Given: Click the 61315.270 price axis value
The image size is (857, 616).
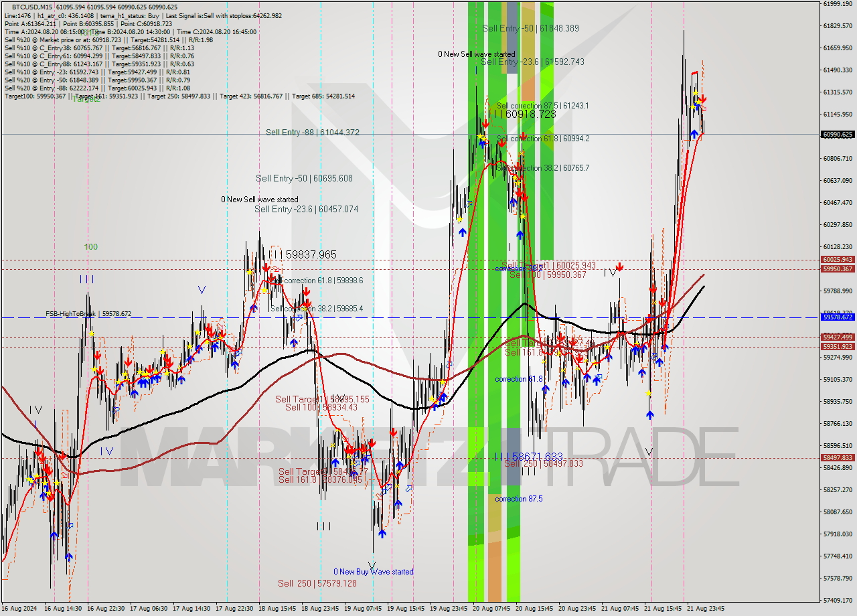Looking at the screenshot, I should (837, 92).
